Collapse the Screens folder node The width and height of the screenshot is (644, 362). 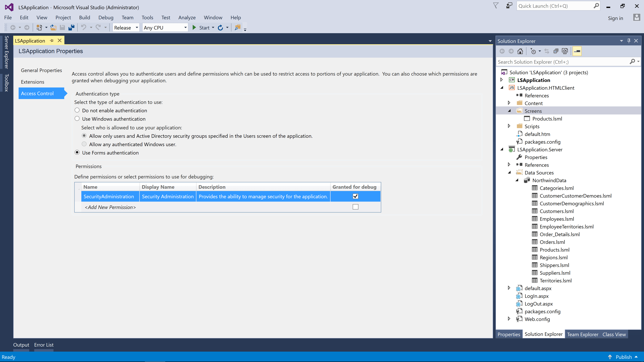tap(509, 111)
